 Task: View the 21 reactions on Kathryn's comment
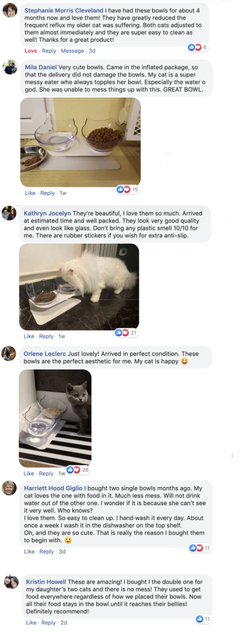[126, 332]
